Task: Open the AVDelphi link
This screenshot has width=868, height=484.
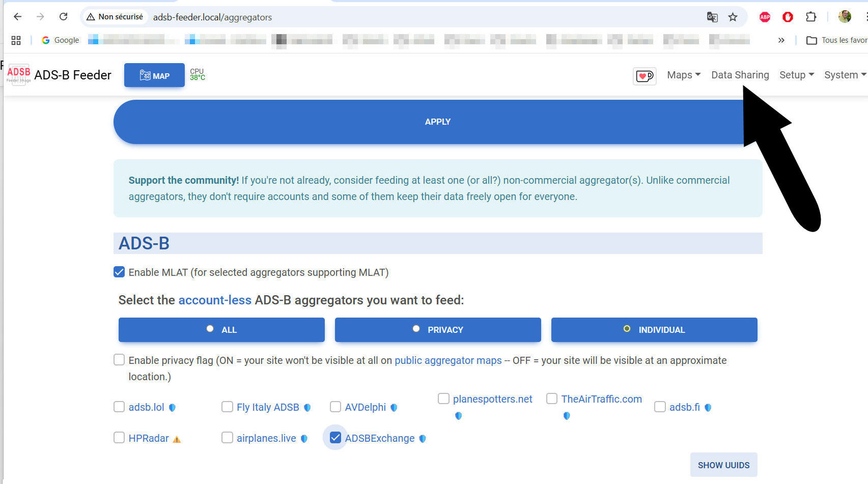Action: click(x=366, y=407)
